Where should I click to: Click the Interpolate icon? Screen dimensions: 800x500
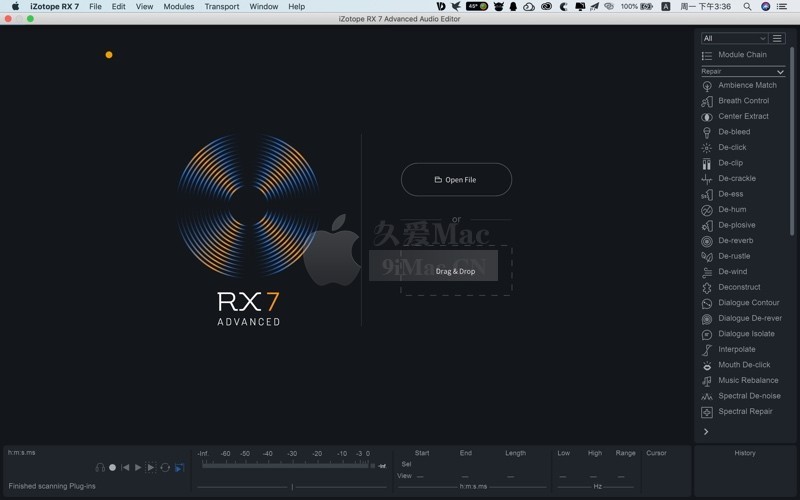point(707,350)
